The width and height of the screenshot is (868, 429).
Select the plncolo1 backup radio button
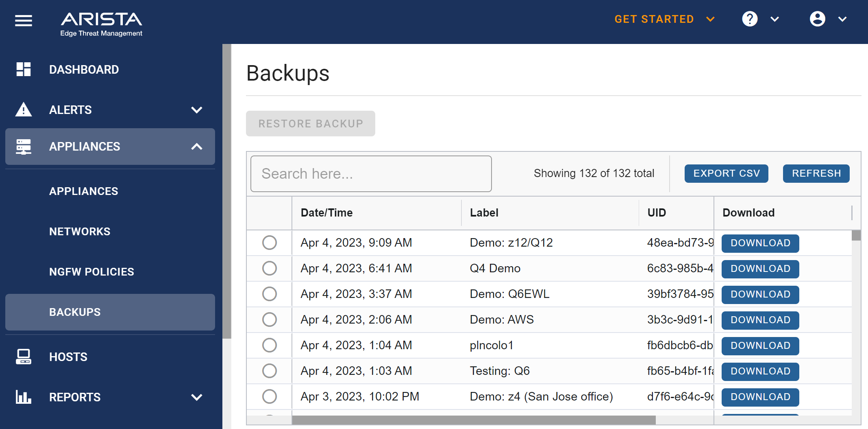click(x=270, y=345)
